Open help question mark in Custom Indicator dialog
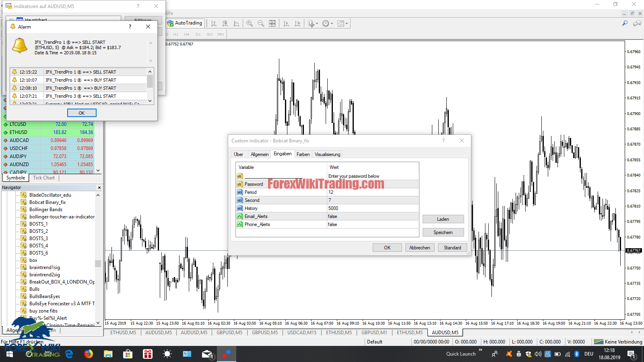This screenshot has height=362, width=644. point(444,140)
